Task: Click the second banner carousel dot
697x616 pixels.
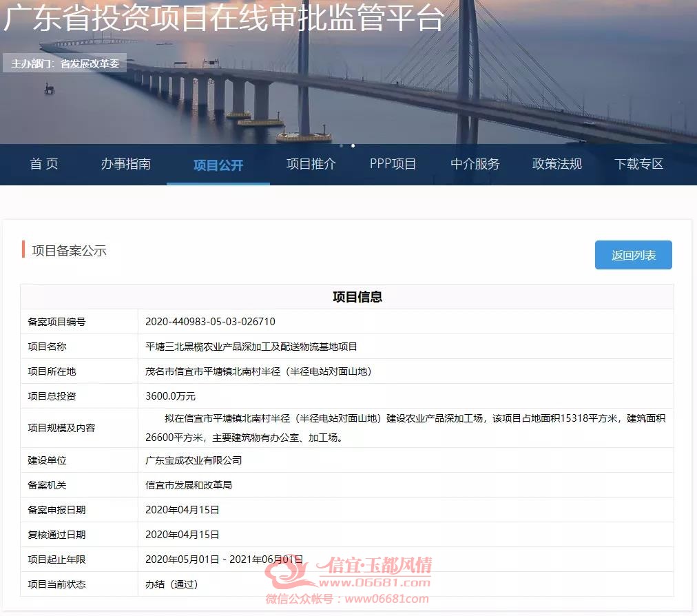Action: pos(353,145)
